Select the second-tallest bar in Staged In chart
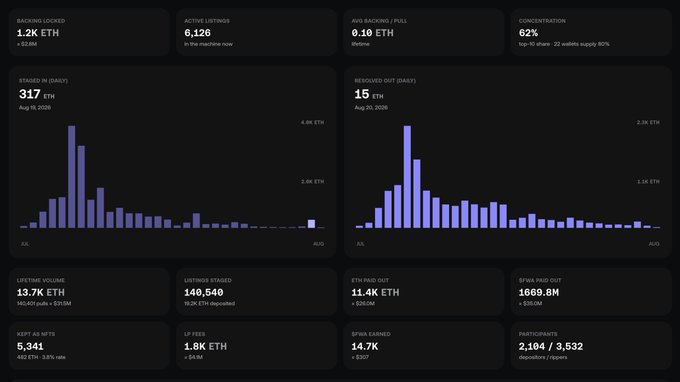This screenshot has height=382, width=680. 81,187
